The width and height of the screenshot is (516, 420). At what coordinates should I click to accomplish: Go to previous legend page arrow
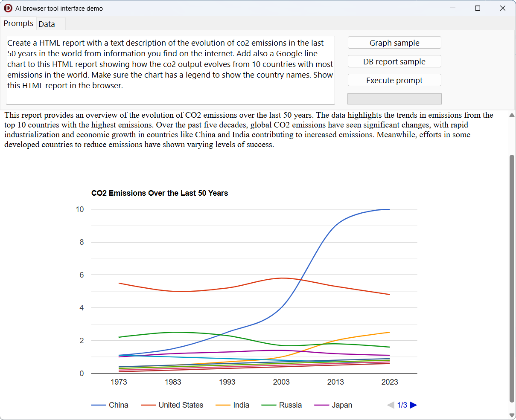pyautogui.click(x=391, y=405)
